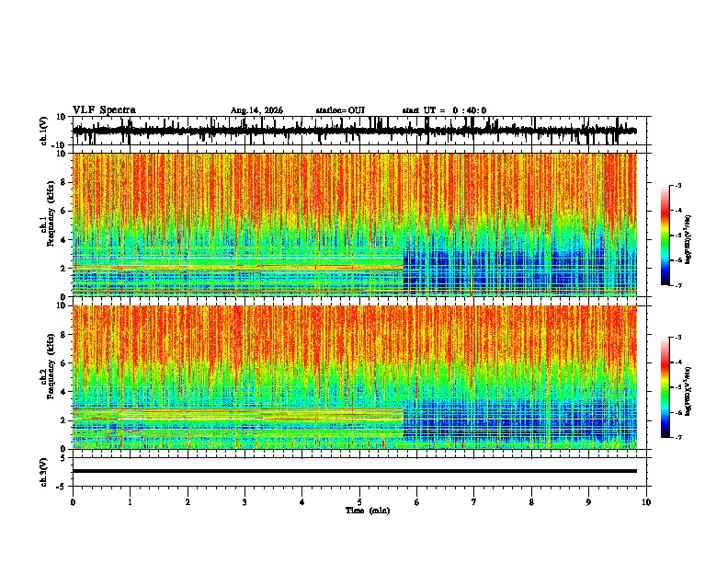The width and height of the screenshot is (728, 563).
Task: Click the "station=OUI" header label
Action: click(340, 110)
